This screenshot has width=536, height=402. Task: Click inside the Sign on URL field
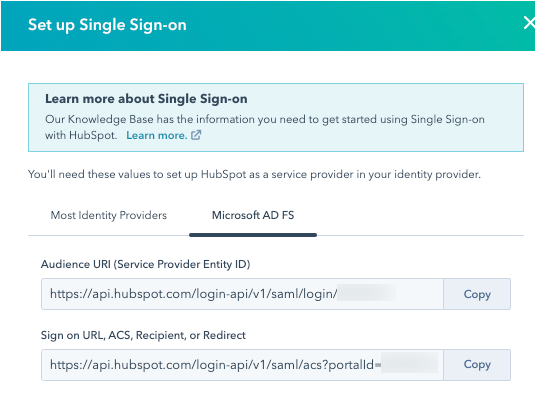point(242,365)
